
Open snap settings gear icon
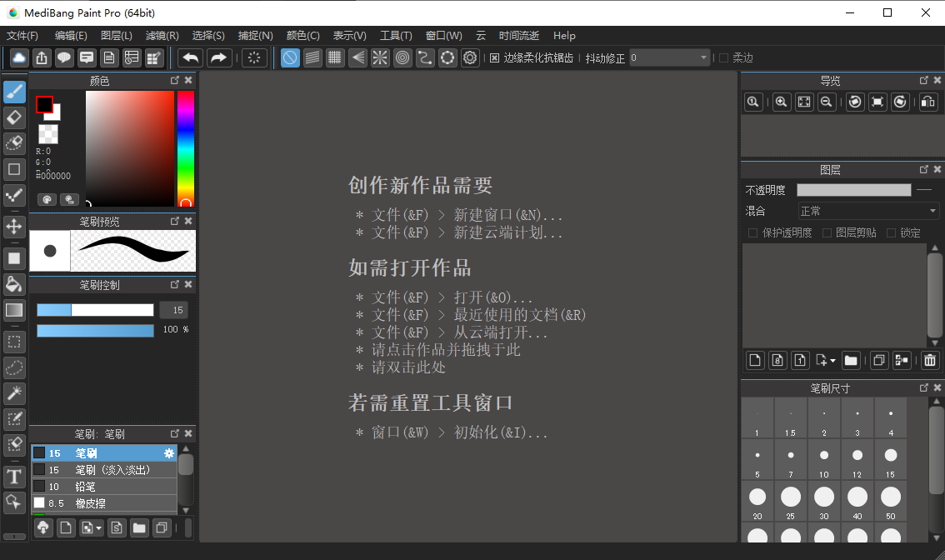point(470,57)
